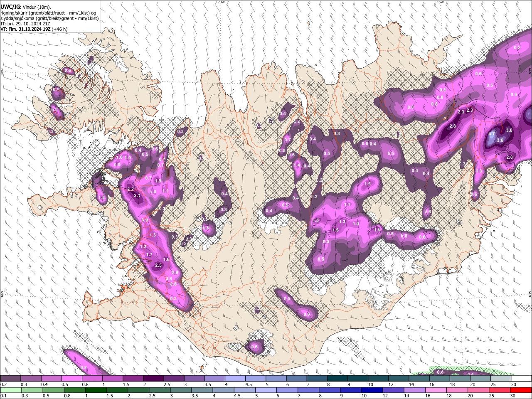Click the 0.2 label in the top legend row

tap(3, 384)
